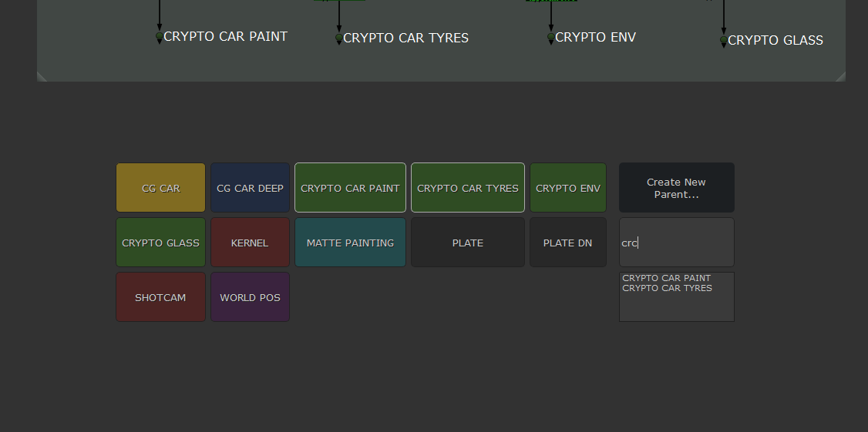
Task: Choose the CG CAR DEEP button
Action: 250,188
